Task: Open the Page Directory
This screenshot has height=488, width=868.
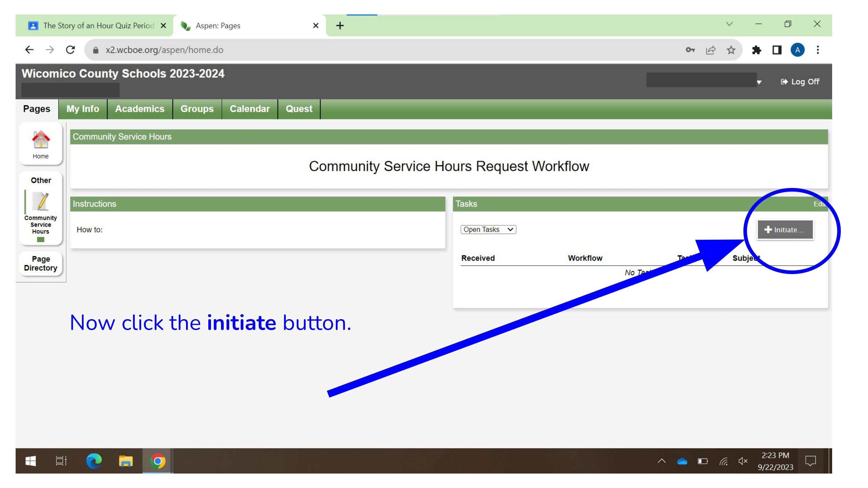Action: click(x=41, y=263)
